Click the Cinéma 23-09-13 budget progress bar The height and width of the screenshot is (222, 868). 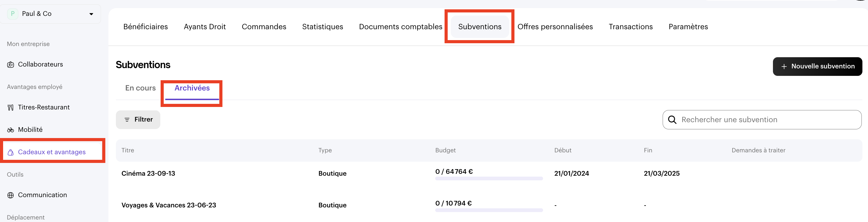(x=489, y=178)
